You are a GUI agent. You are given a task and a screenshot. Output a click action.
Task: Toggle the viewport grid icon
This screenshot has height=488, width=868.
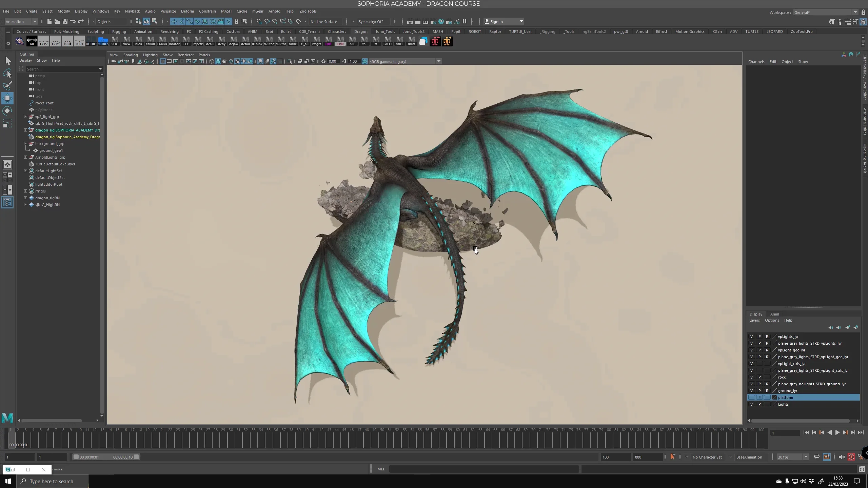point(163,61)
